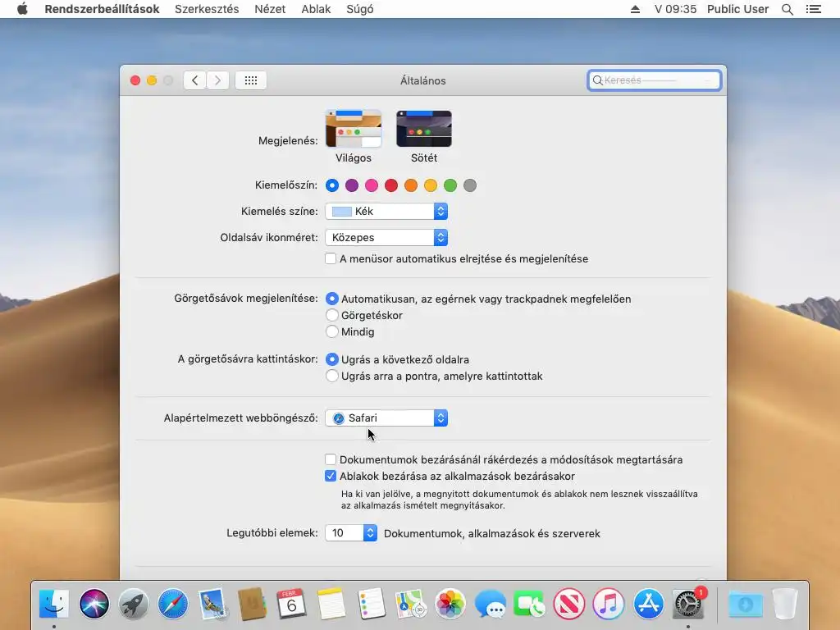The image size is (840, 630).
Task: Go back with the left chevron
Action: click(x=195, y=80)
